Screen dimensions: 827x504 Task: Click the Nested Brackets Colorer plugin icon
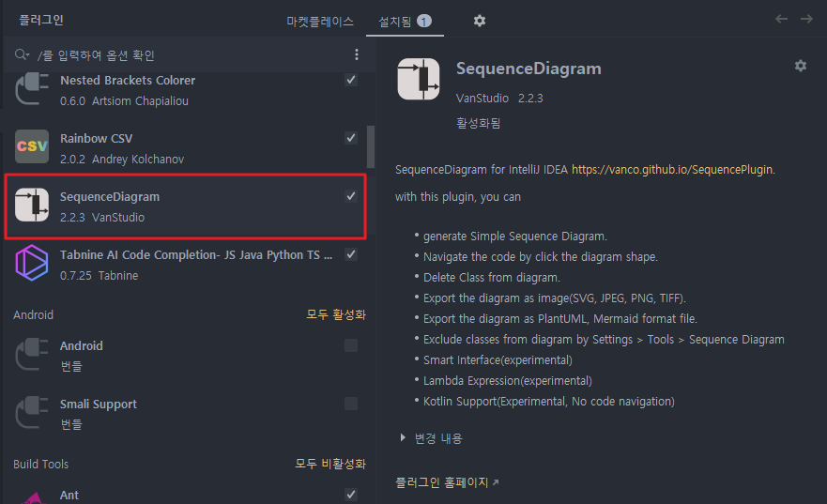coord(32,88)
